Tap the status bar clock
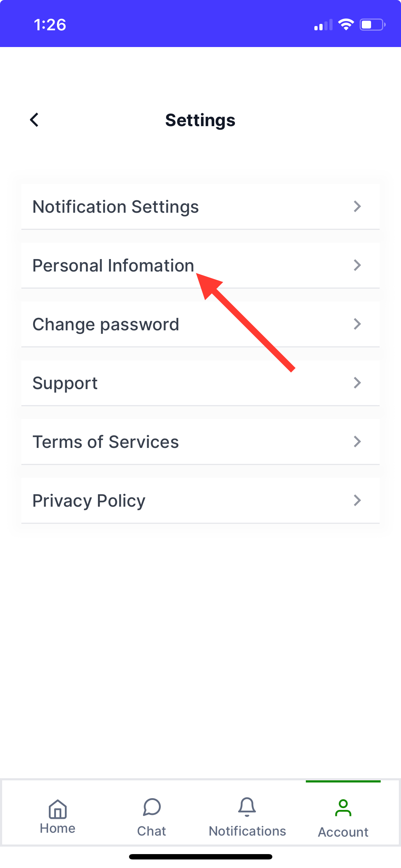Image resolution: width=401 pixels, height=868 pixels. tap(50, 25)
